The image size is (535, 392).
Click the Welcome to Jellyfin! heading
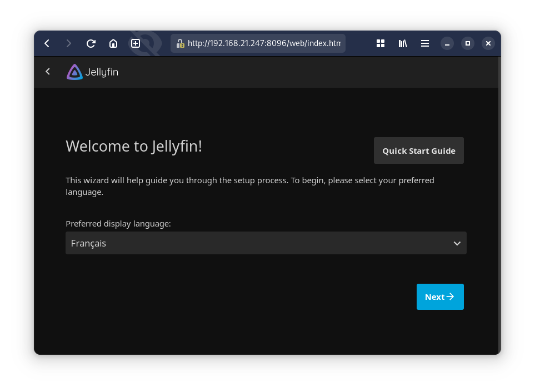click(134, 147)
